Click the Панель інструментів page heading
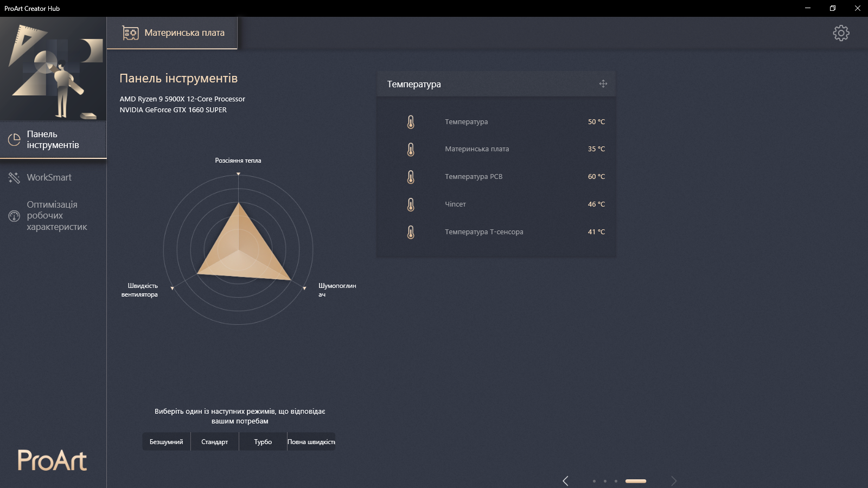The image size is (868, 488). tap(178, 79)
